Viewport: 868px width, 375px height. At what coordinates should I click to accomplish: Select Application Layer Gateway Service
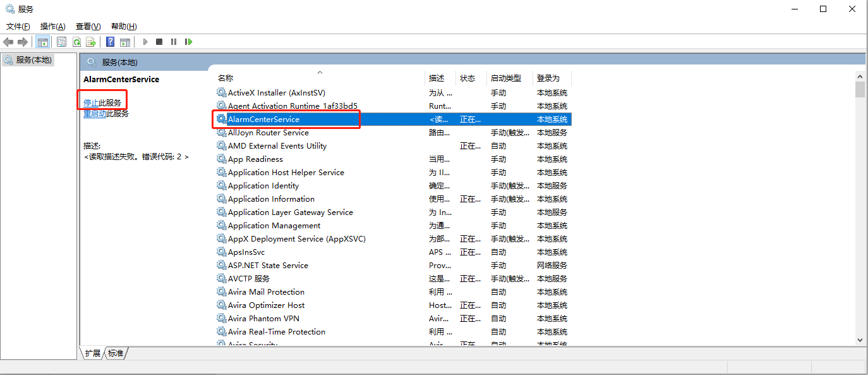[x=393, y=212]
